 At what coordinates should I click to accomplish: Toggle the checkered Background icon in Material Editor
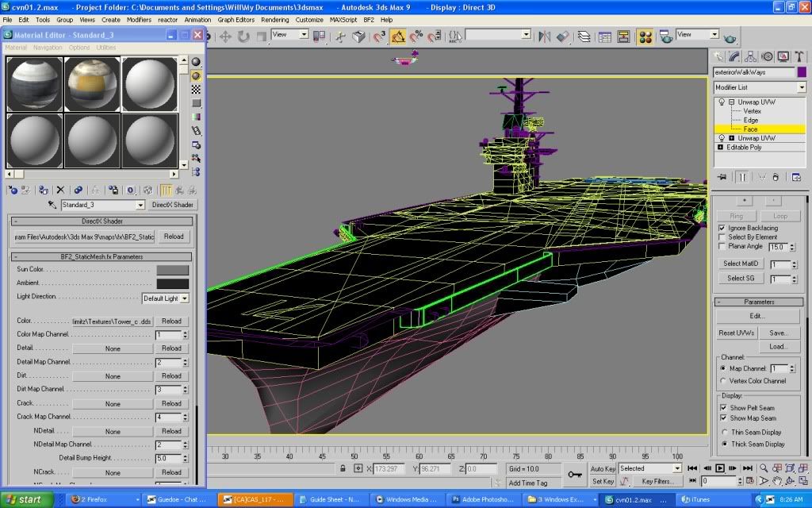[196, 89]
